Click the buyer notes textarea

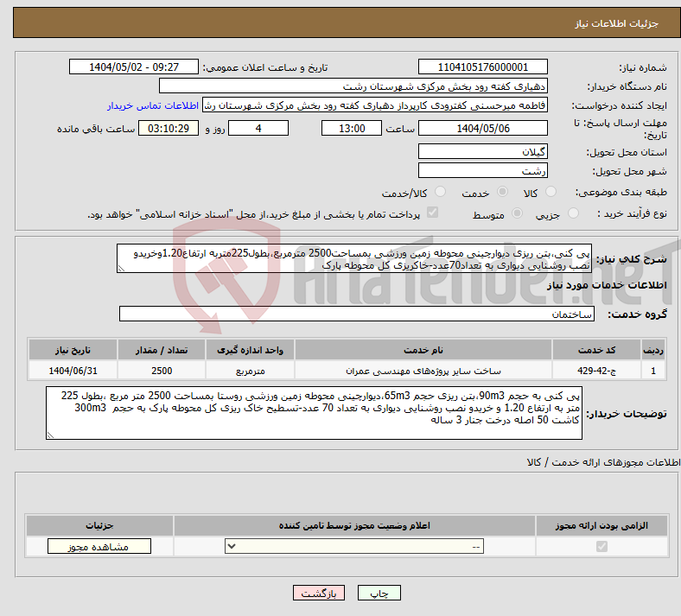tap(314, 413)
